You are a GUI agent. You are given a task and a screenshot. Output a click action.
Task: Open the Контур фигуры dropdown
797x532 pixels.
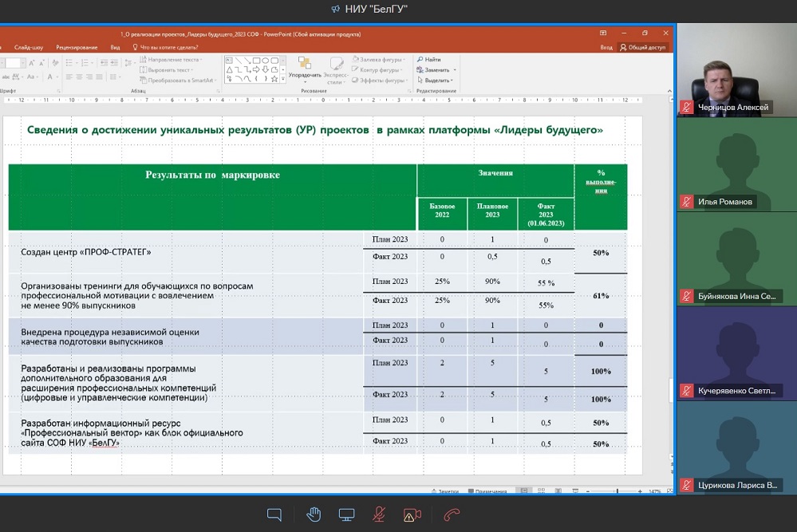[x=377, y=69]
